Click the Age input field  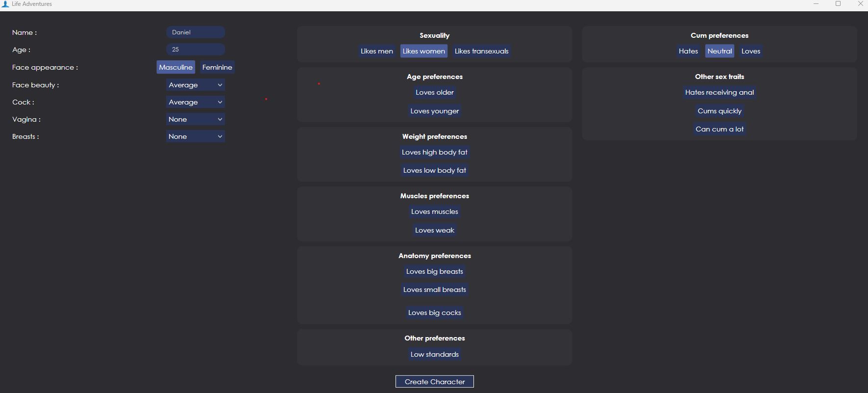(x=195, y=50)
